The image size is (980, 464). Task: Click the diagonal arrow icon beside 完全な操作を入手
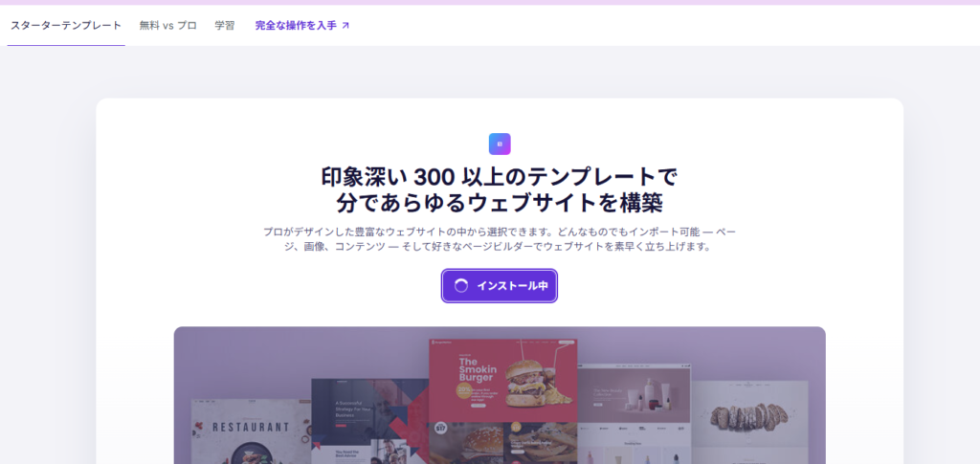pyautogui.click(x=345, y=26)
